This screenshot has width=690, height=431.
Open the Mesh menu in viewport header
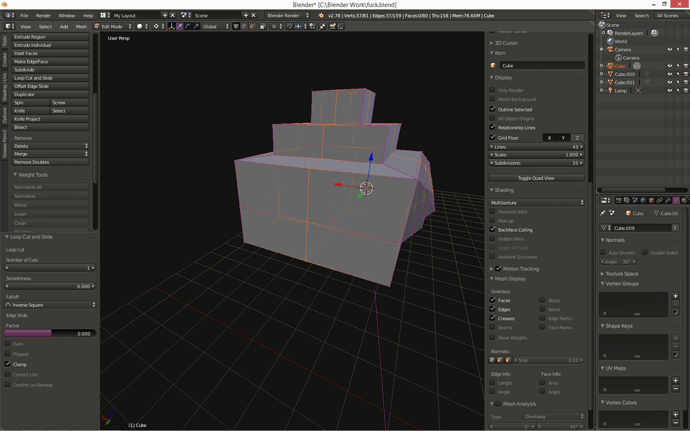coord(81,27)
